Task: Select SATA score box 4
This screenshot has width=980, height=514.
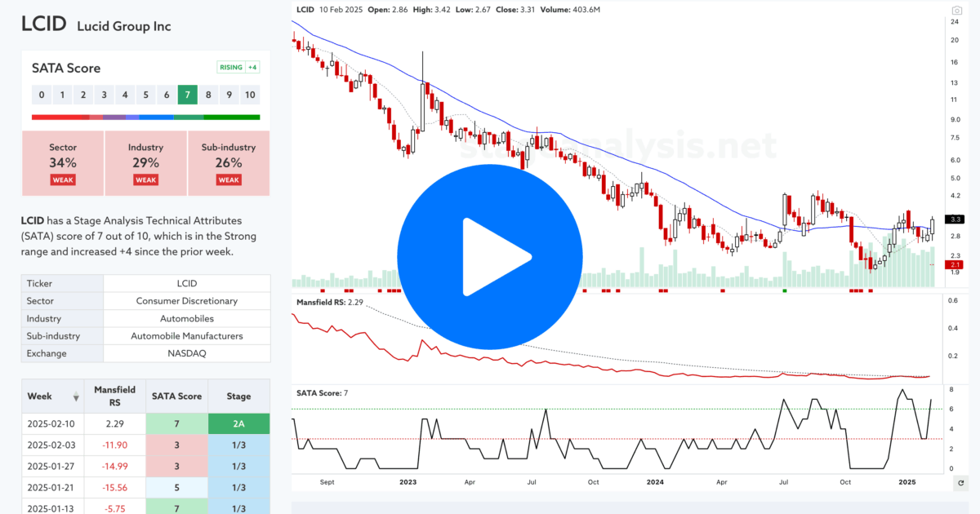Action: 125,95
